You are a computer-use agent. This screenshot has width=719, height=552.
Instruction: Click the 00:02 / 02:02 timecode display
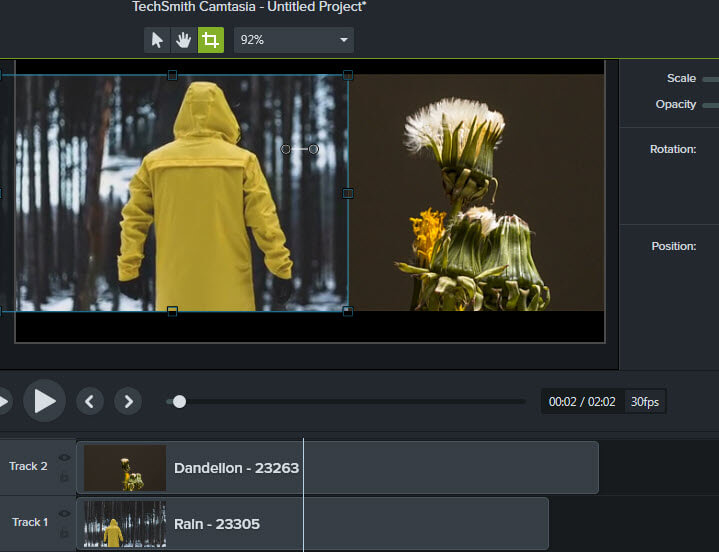583,402
